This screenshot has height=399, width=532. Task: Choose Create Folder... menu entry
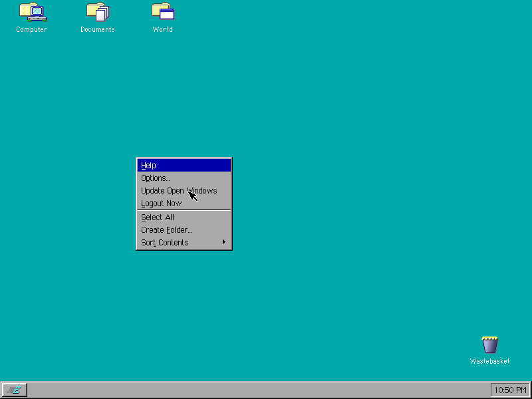[184, 230]
